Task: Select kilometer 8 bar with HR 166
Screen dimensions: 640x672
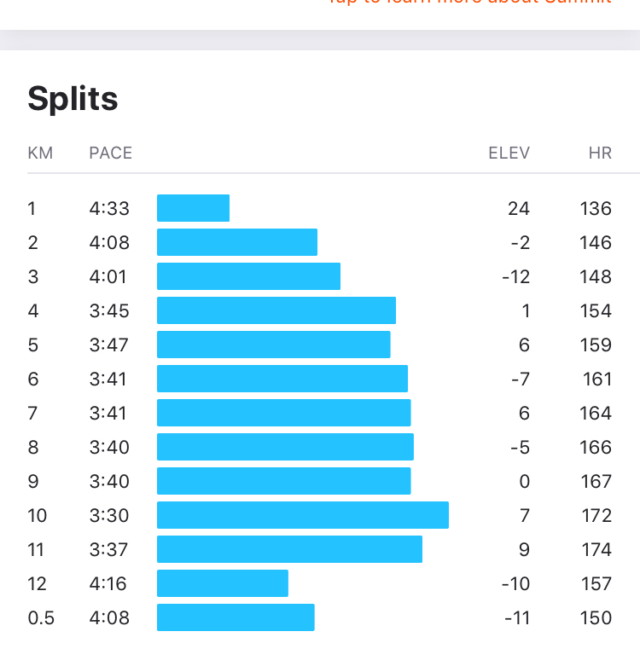Action: coord(285,447)
